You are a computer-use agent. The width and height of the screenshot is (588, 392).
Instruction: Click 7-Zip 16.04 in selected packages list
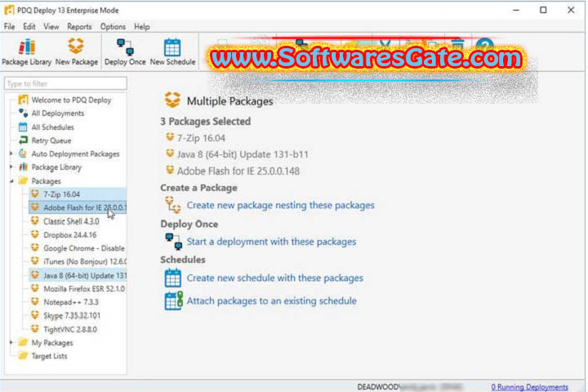(201, 138)
